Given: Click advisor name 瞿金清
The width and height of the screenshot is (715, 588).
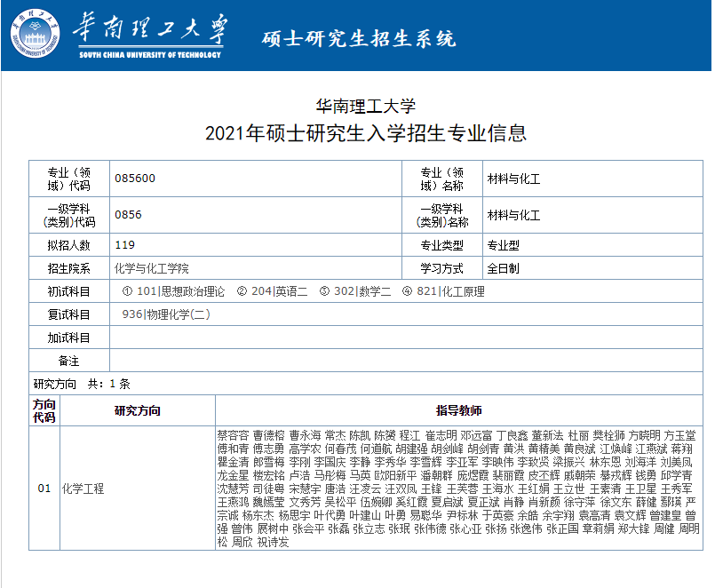Looking at the screenshot, I should click(233, 462).
